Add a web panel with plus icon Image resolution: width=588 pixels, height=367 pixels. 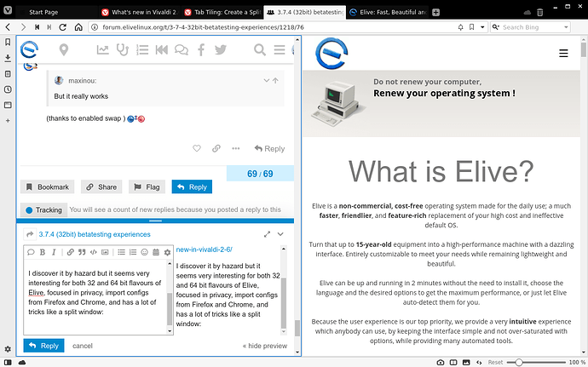pyautogui.click(x=8, y=121)
